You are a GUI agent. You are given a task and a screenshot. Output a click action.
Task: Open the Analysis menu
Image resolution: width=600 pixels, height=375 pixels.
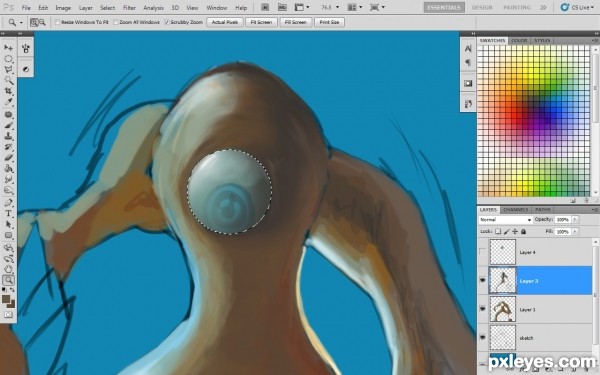tap(153, 8)
